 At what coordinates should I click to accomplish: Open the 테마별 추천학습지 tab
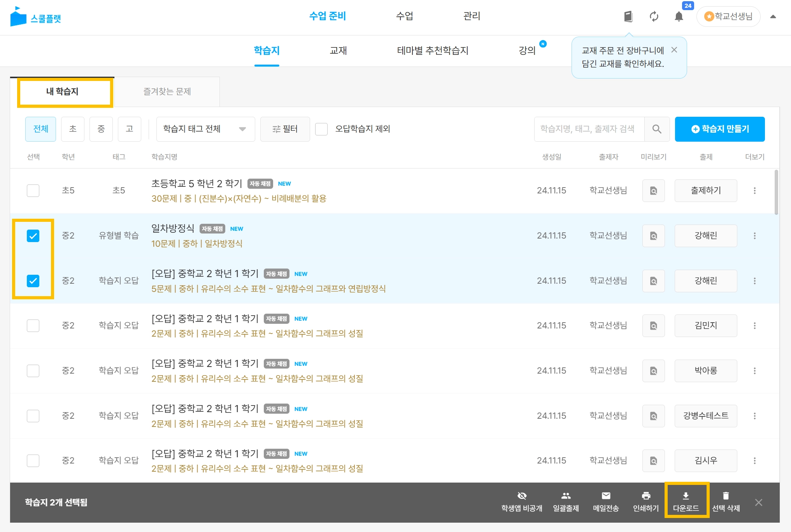click(x=432, y=51)
